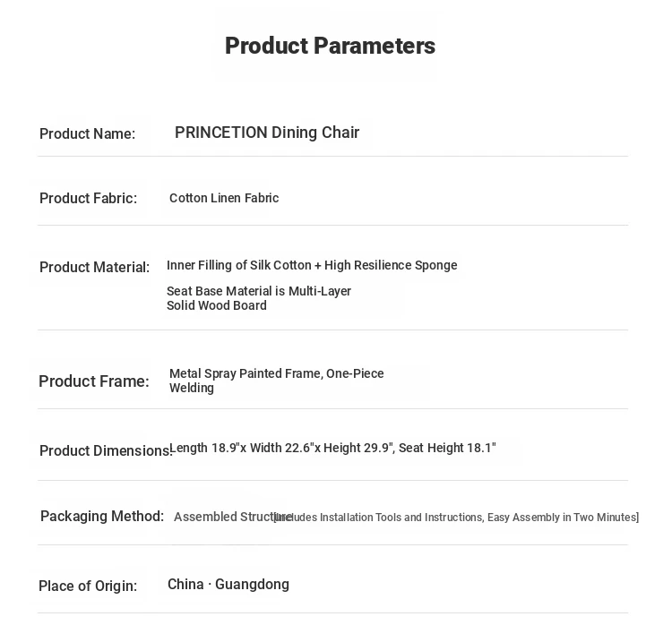Select the Place of Origin label
The width and height of the screenshot is (672, 625).
87,586
